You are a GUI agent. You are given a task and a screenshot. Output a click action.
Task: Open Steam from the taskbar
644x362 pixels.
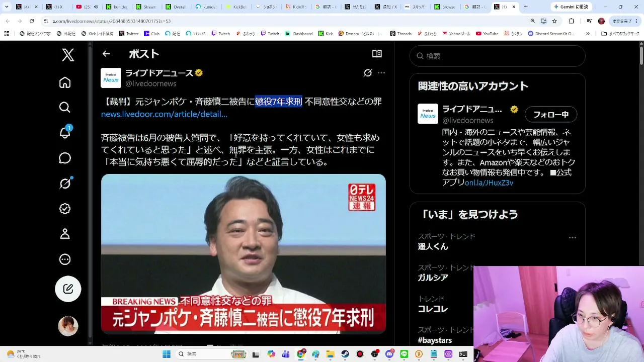click(346, 354)
